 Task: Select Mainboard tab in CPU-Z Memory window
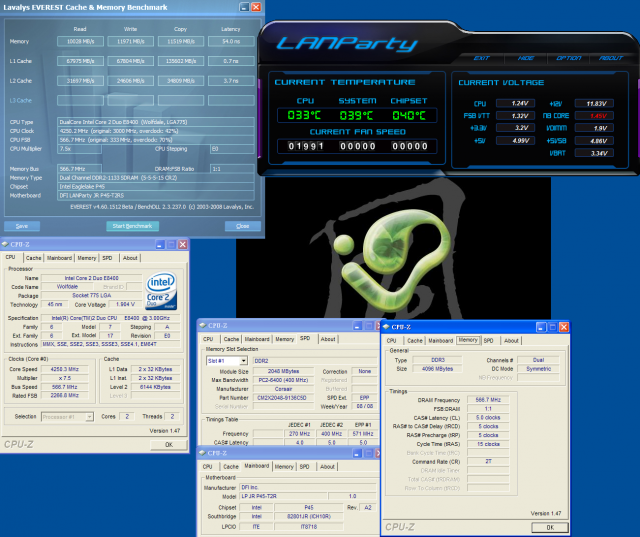click(x=440, y=340)
